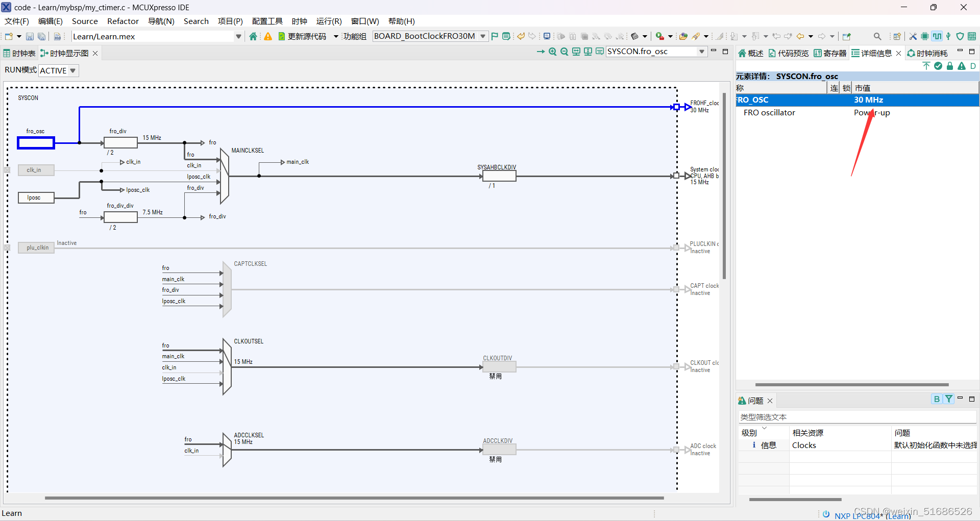Close the 时钟显示图 tab
Image resolution: width=980 pixels, height=521 pixels.
pyautogui.click(x=95, y=53)
